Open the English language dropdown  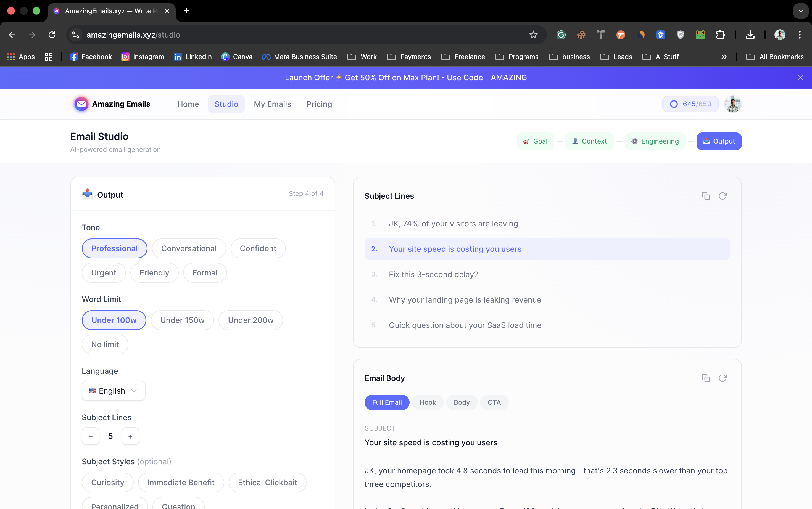(x=113, y=391)
